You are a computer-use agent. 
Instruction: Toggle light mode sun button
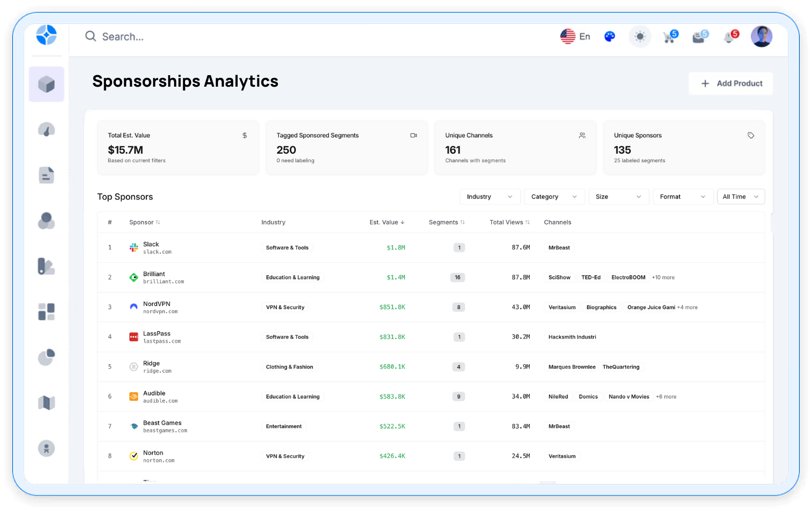pos(640,37)
